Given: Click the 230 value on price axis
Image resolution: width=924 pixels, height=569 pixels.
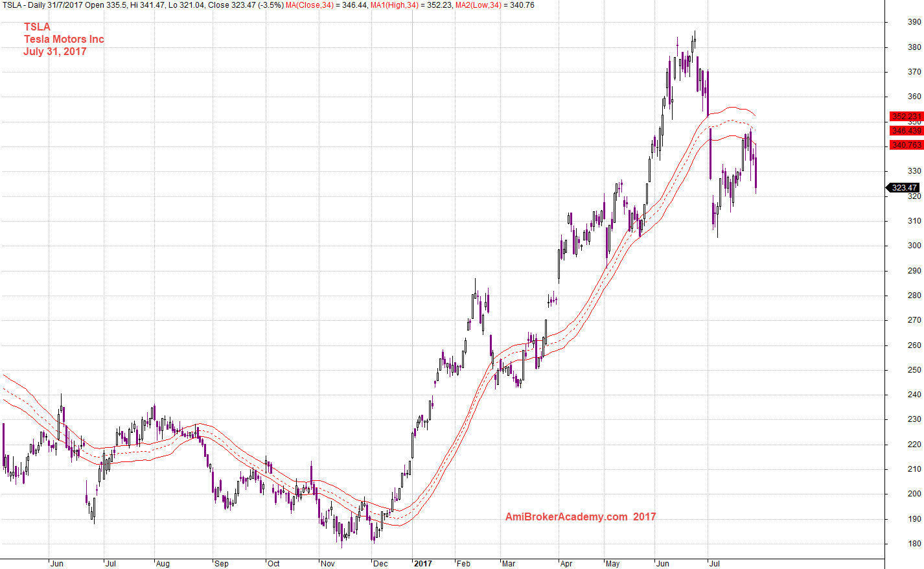Looking at the screenshot, I should (x=914, y=419).
